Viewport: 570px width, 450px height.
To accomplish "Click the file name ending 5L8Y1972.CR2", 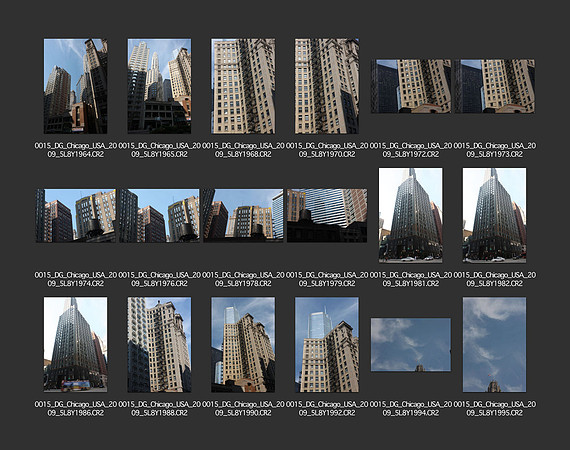I will pos(411,150).
